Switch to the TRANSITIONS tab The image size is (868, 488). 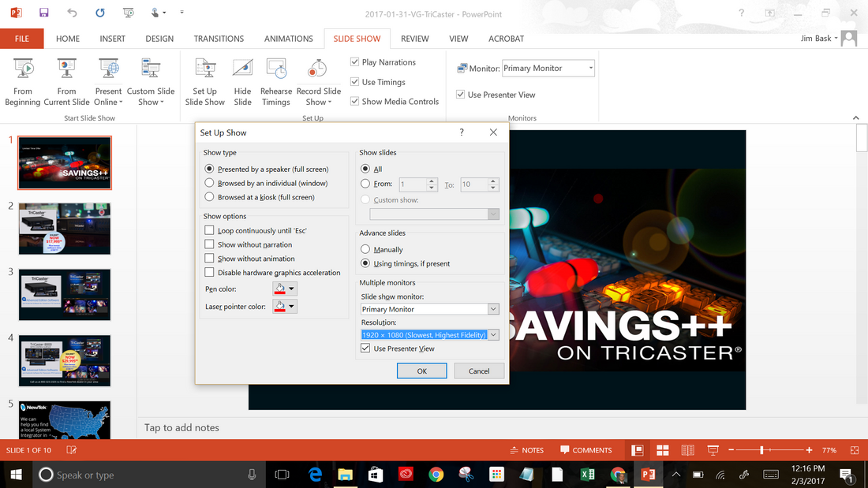point(219,38)
